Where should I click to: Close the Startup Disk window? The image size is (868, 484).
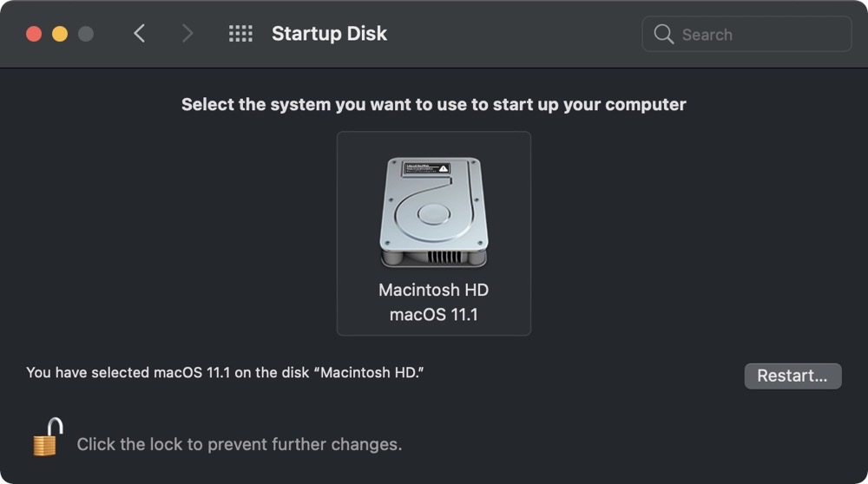pyautogui.click(x=34, y=34)
